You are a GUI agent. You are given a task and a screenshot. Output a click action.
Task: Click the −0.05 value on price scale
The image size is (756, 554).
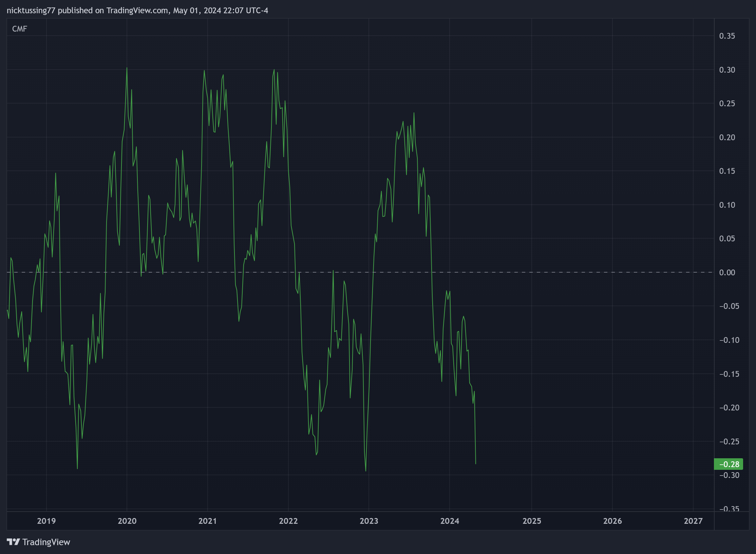[x=729, y=306]
